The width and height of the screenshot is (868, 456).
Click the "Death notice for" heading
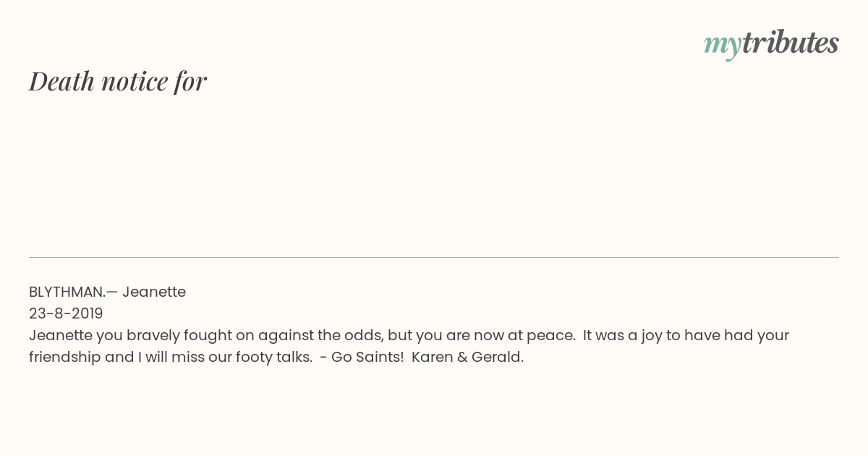[x=118, y=81]
